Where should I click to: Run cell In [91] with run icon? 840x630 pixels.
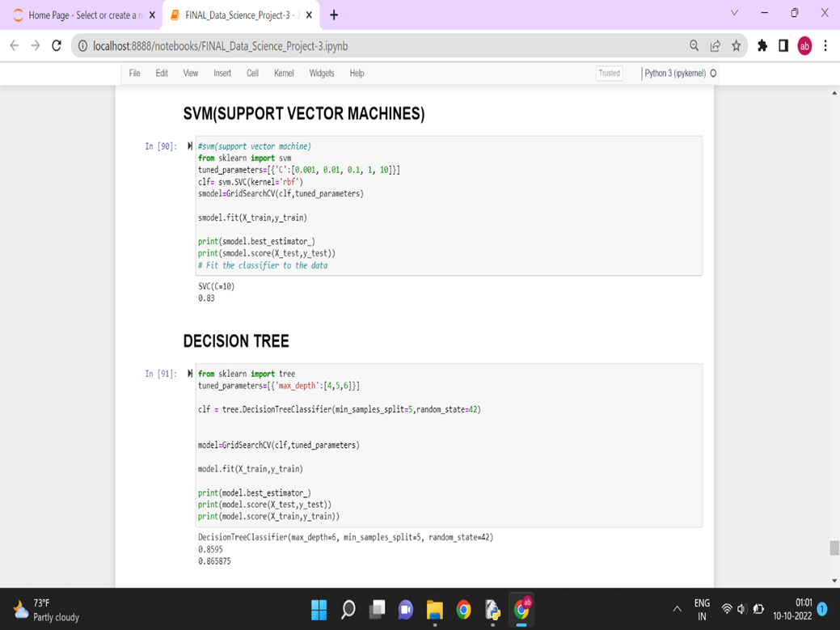click(x=190, y=374)
